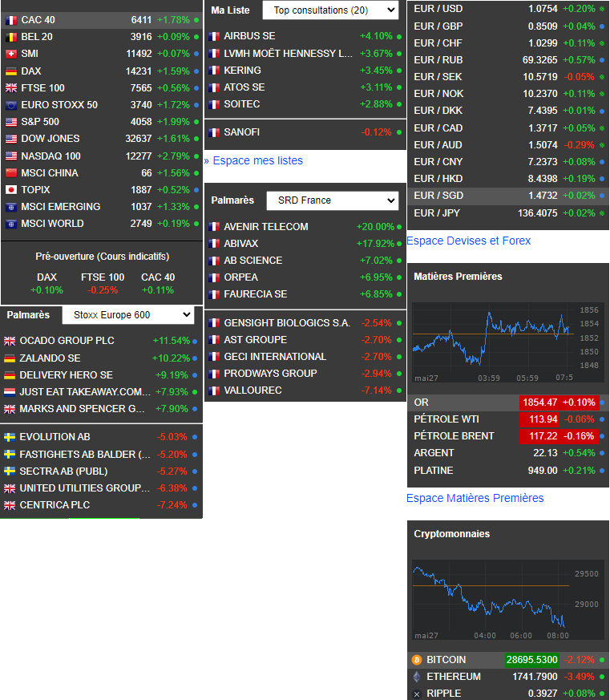Click the US flag icon beside NASDAQ 100

(11, 156)
